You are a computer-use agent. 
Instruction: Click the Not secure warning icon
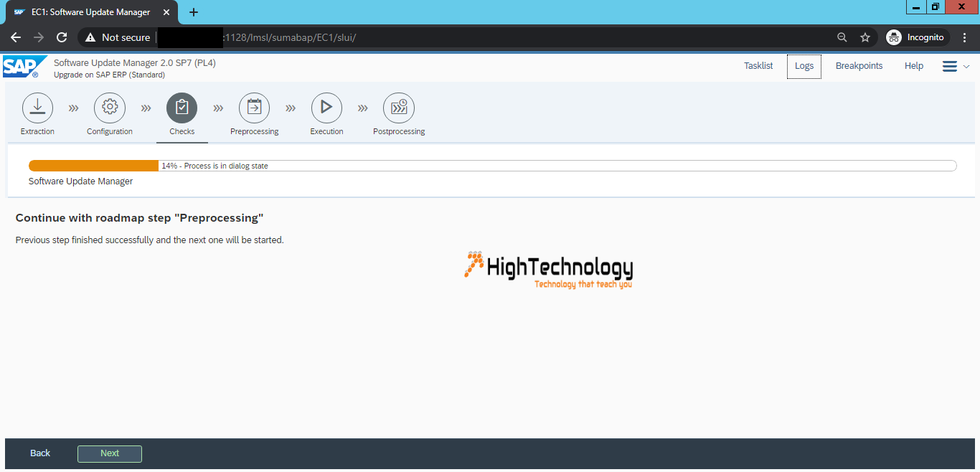pos(90,37)
